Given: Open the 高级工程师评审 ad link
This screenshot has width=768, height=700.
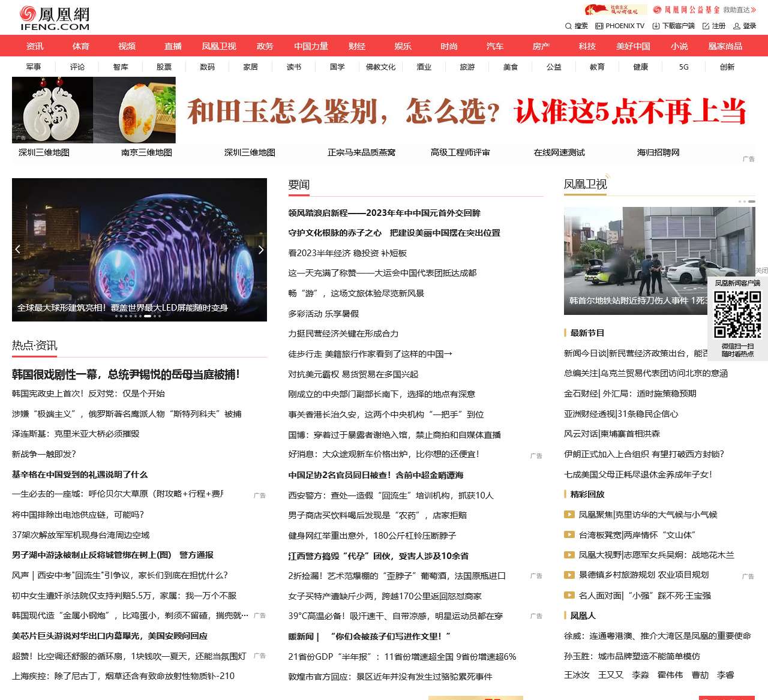Looking at the screenshot, I should click(x=460, y=152).
